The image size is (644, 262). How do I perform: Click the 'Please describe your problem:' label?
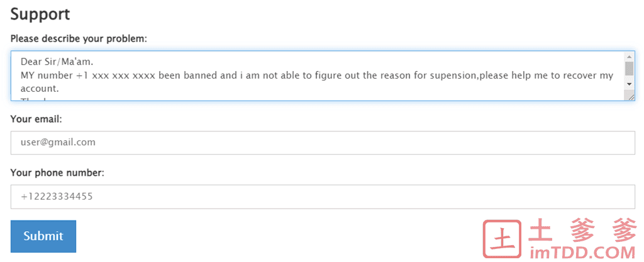click(x=79, y=39)
